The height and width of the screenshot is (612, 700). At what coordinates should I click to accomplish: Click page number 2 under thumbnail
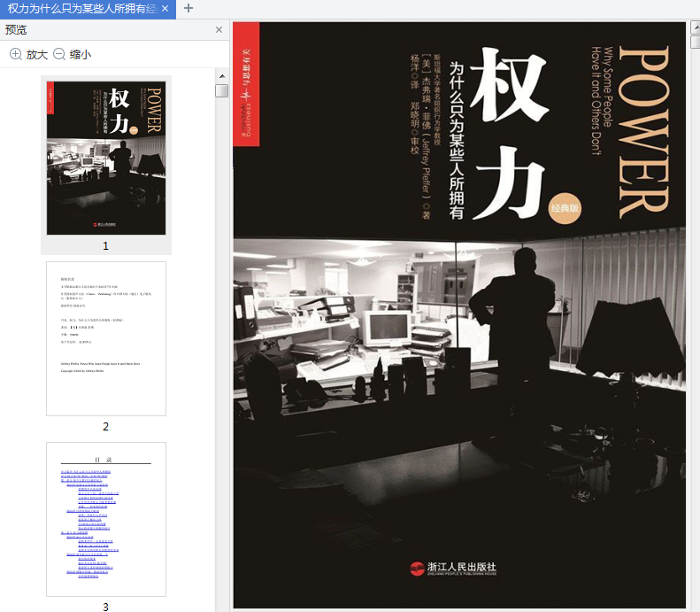106,426
